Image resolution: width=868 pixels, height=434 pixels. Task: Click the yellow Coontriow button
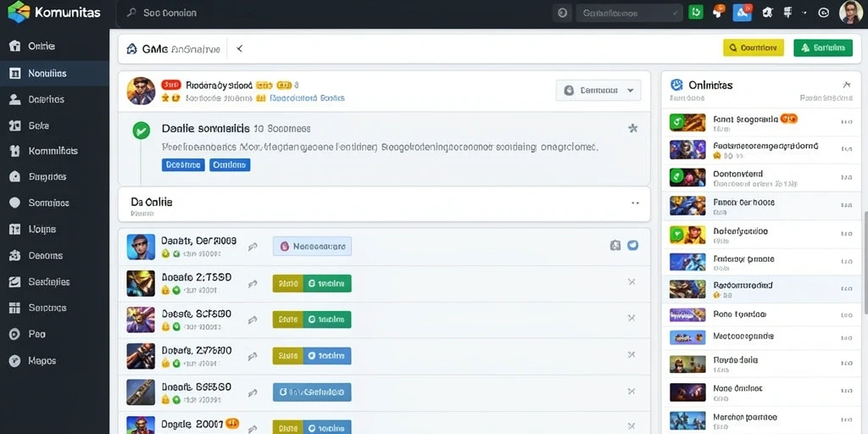[x=754, y=48]
